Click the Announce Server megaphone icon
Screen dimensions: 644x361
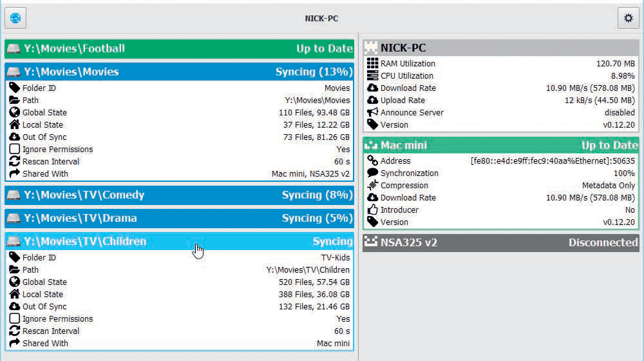(372, 112)
